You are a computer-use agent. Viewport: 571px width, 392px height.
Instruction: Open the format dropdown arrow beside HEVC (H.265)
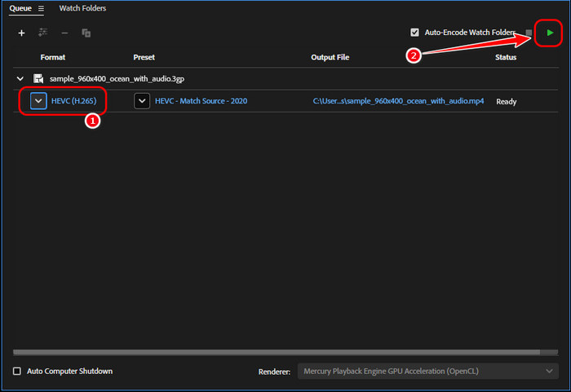[x=38, y=101]
